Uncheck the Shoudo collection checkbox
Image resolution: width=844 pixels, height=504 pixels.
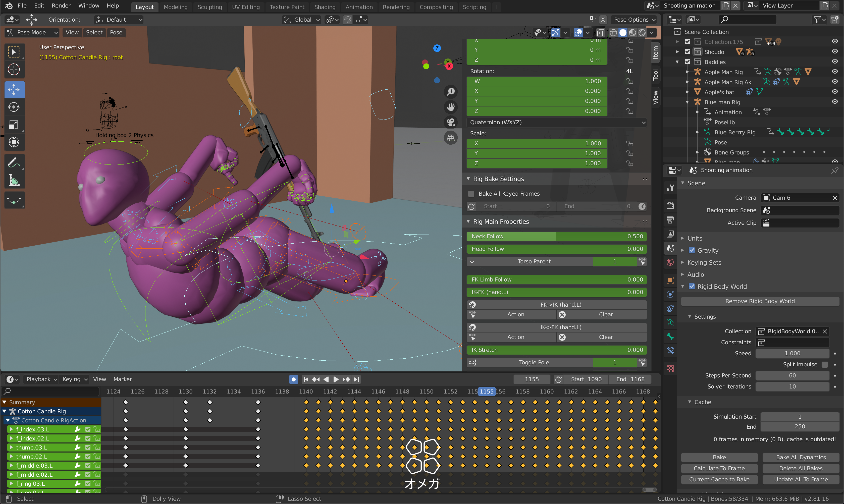(688, 52)
